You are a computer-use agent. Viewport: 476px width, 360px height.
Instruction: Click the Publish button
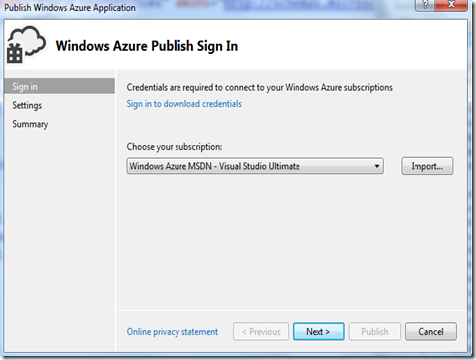[x=375, y=331]
